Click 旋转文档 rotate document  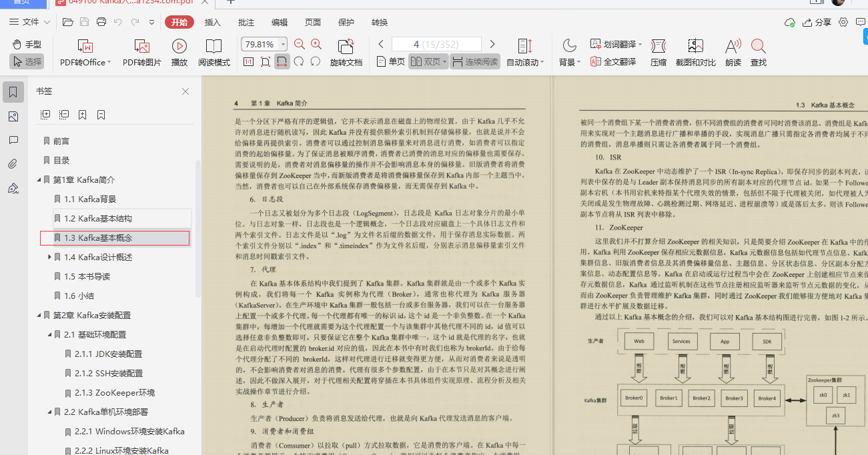point(346,53)
